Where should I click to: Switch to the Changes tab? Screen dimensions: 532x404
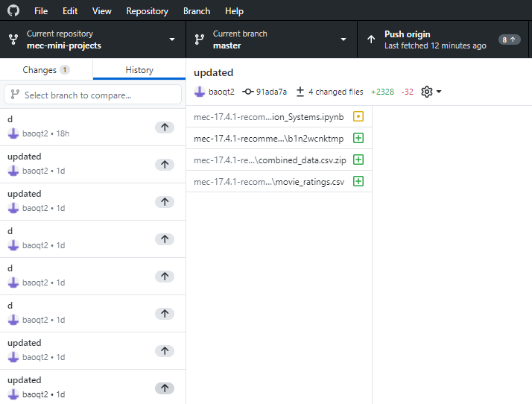click(46, 69)
